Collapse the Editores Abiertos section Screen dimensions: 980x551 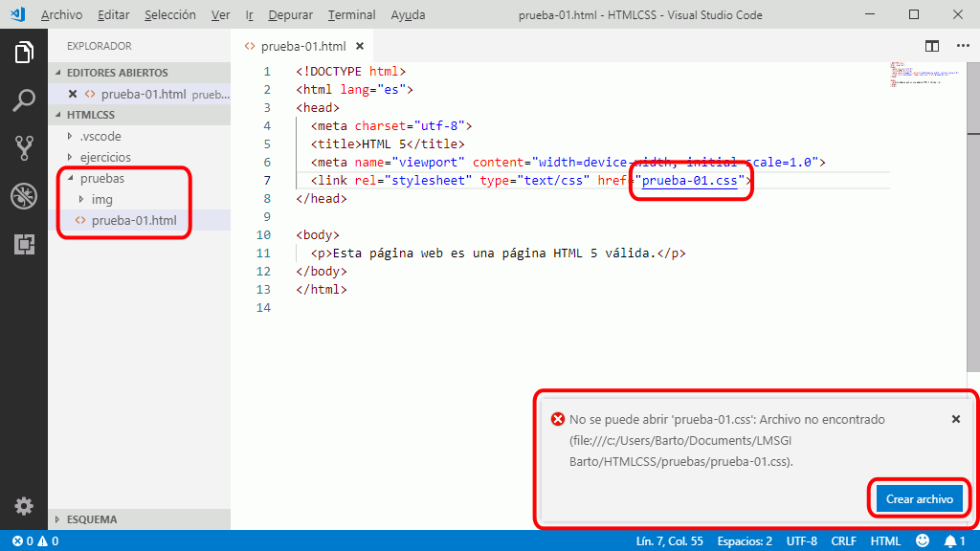(x=140, y=73)
